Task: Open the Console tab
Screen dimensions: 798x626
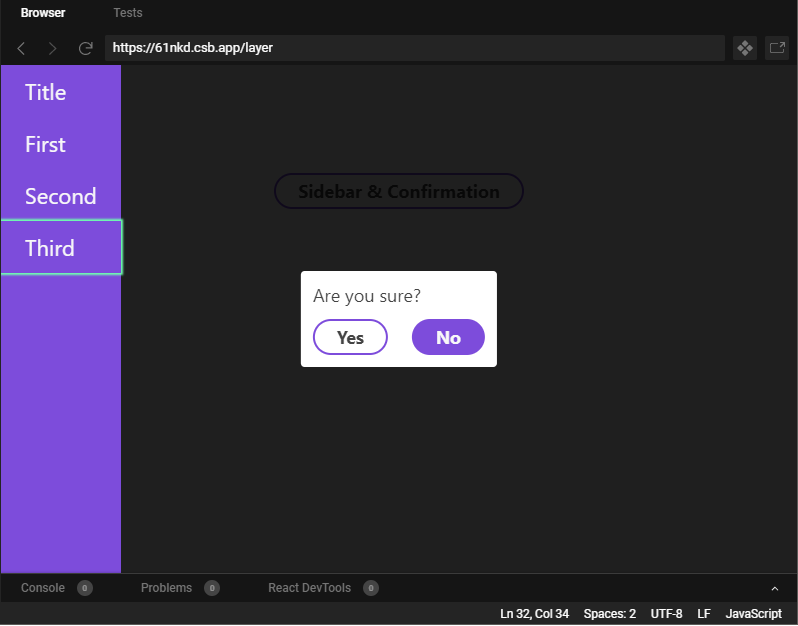Action: [x=43, y=588]
